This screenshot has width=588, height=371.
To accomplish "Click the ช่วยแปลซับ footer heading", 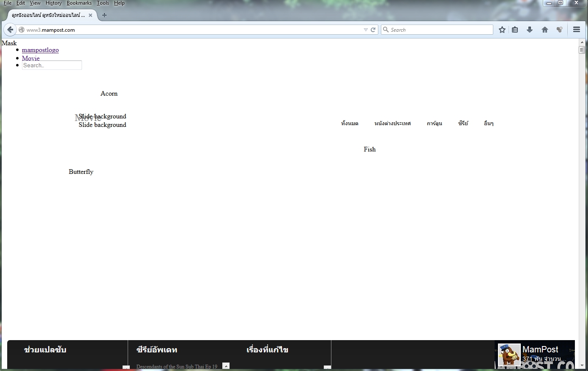I will pyautogui.click(x=45, y=350).
